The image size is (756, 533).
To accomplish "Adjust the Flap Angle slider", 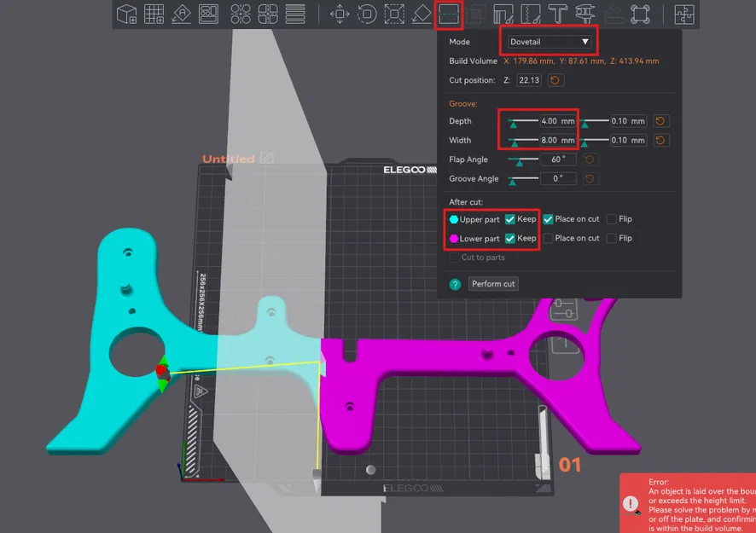I will click(x=523, y=160).
